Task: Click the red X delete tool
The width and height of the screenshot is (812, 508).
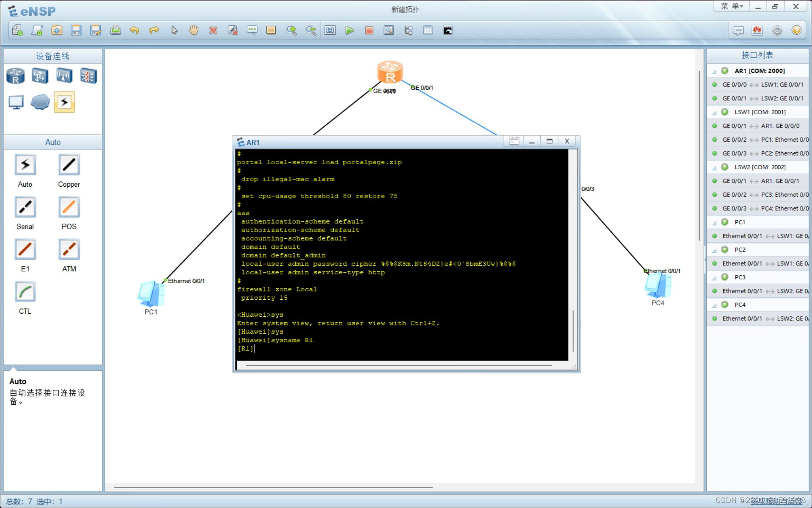Action: coord(213,30)
